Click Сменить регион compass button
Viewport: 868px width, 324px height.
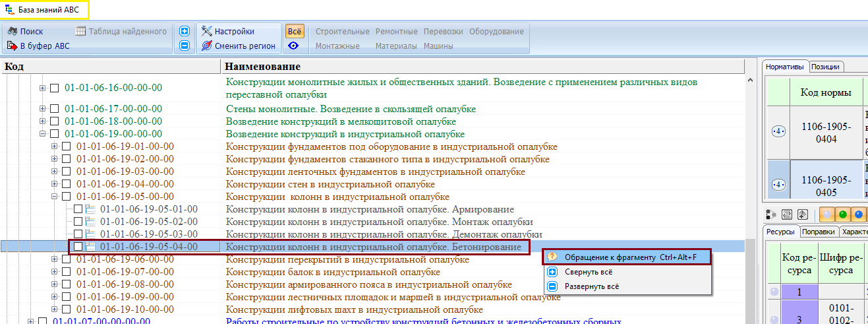click(239, 46)
